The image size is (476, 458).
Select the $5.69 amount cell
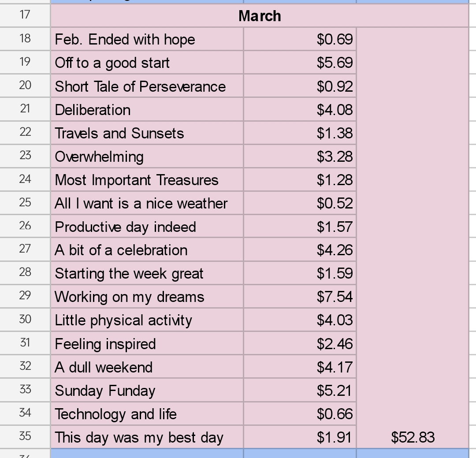click(300, 63)
